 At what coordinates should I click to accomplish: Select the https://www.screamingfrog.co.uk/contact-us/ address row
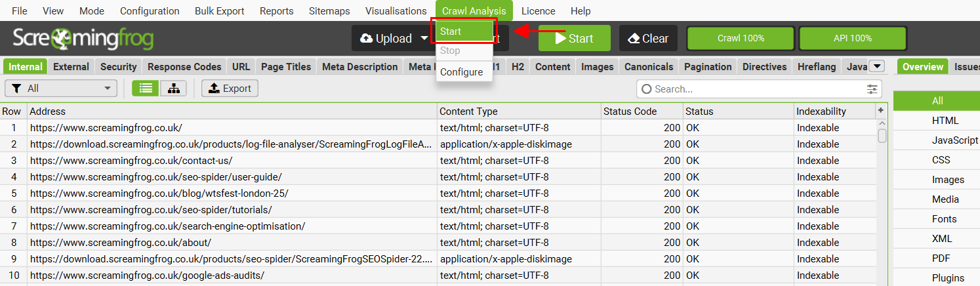tap(438, 161)
